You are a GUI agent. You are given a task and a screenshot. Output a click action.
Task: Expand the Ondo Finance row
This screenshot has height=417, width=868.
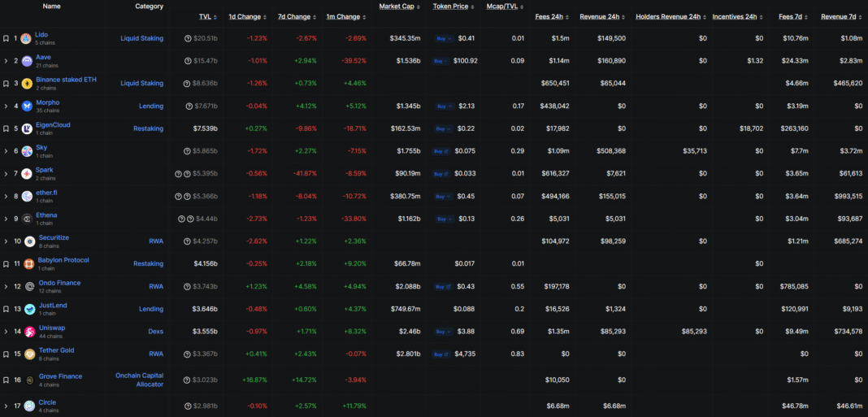click(x=6, y=286)
